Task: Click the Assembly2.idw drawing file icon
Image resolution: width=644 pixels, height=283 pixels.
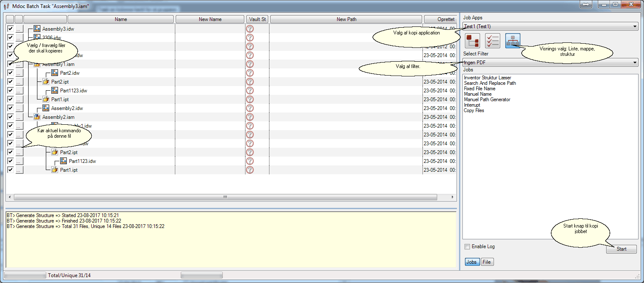Action: coord(46,108)
